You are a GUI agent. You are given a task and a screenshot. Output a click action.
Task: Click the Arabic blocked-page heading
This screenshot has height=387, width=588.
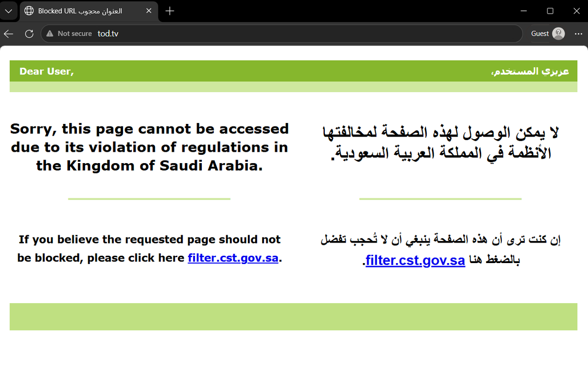click(440, 143)
